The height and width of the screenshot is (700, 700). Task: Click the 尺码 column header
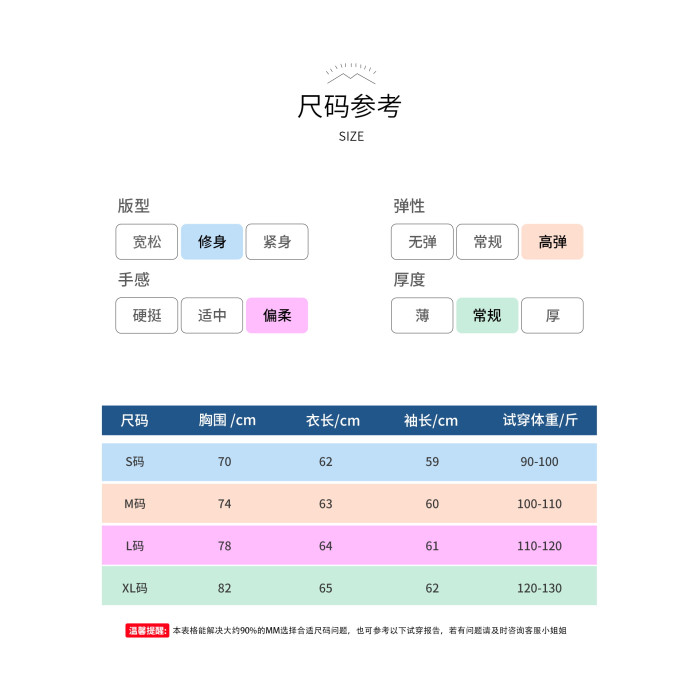click(x=134, y=421)
